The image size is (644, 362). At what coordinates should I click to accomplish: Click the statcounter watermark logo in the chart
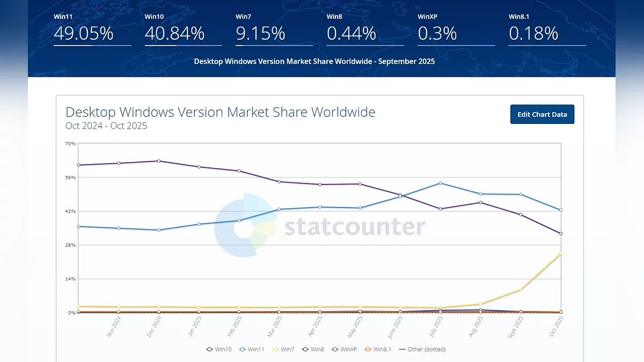245,225
